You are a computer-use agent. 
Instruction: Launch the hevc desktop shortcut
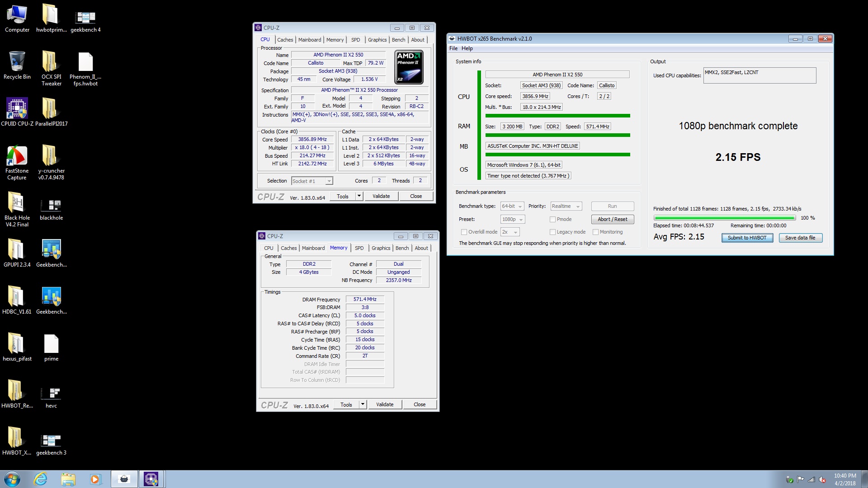pyautogui.click(x=51, y=398)
